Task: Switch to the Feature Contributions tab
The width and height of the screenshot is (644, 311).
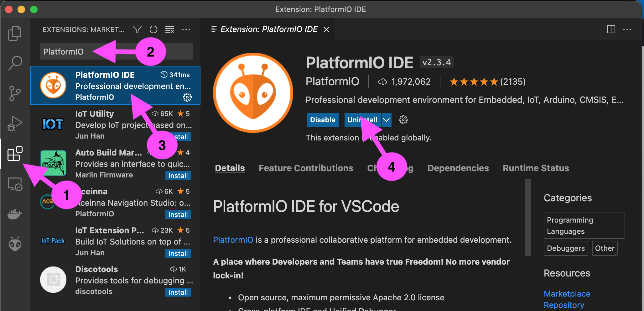Action: (306, 168)
